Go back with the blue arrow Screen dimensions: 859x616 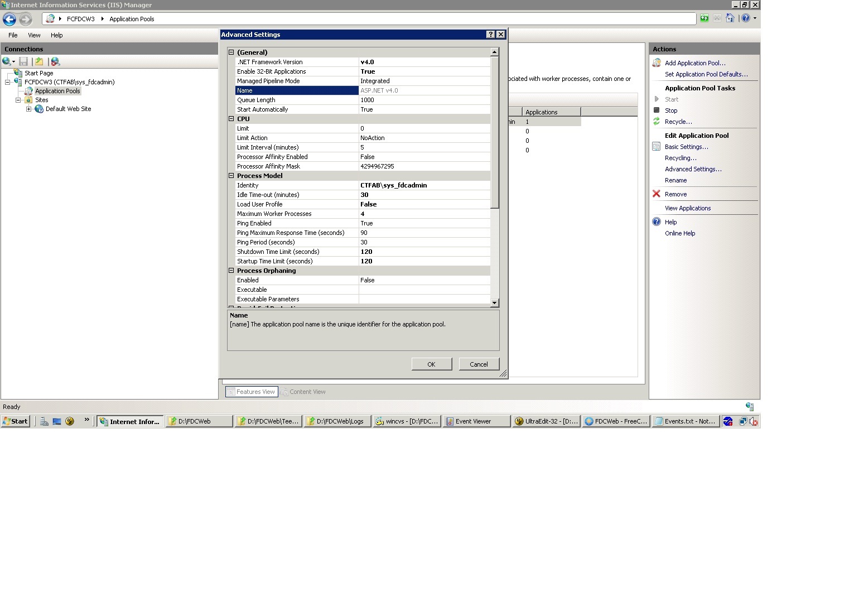pyautogui.click(x=9, y=20)
